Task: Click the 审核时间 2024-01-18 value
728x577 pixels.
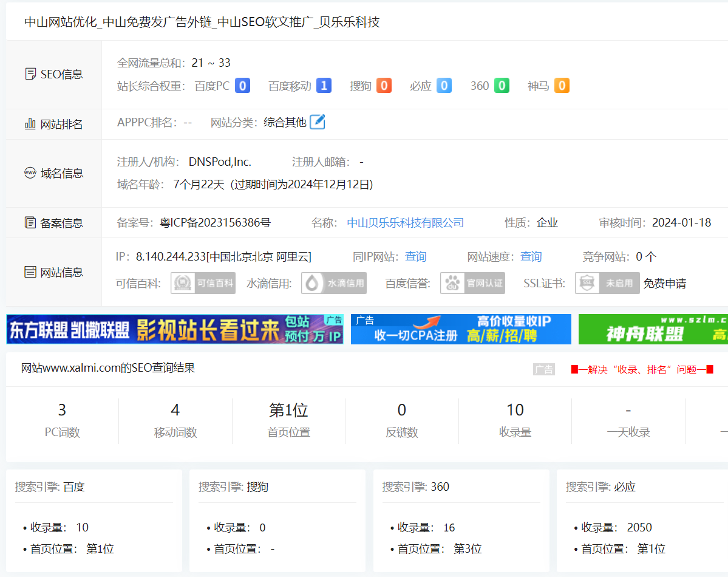Action: click(x=681, y=223)
